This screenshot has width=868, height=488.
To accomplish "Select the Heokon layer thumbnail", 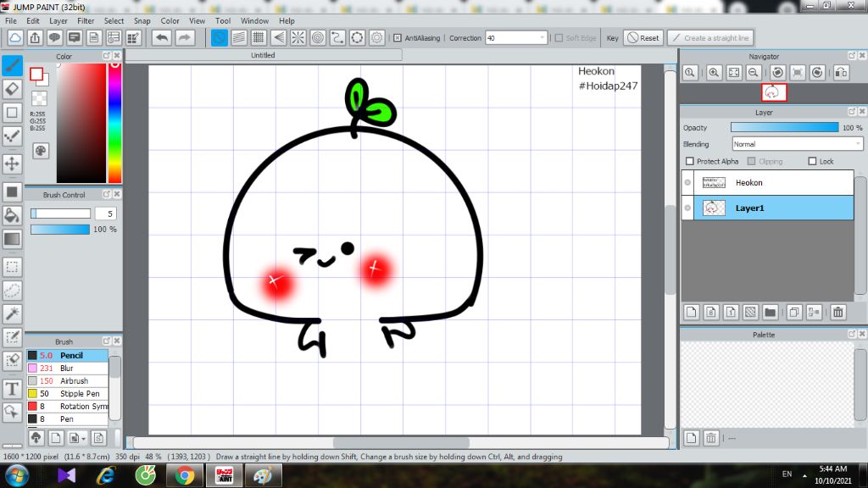I will tap(714, 183).
